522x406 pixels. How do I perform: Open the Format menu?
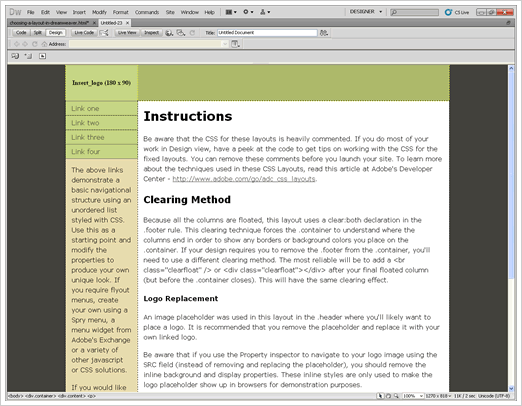pyautogui.click(x=120, y=12)
